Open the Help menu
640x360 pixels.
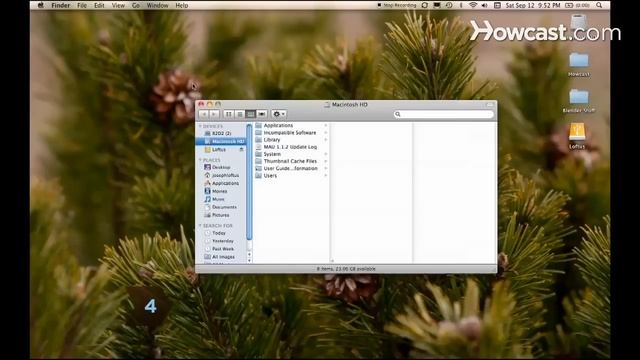182,5
